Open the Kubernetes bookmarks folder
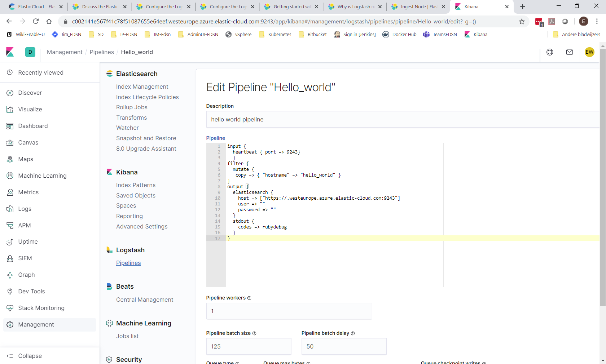 (275, 35)
